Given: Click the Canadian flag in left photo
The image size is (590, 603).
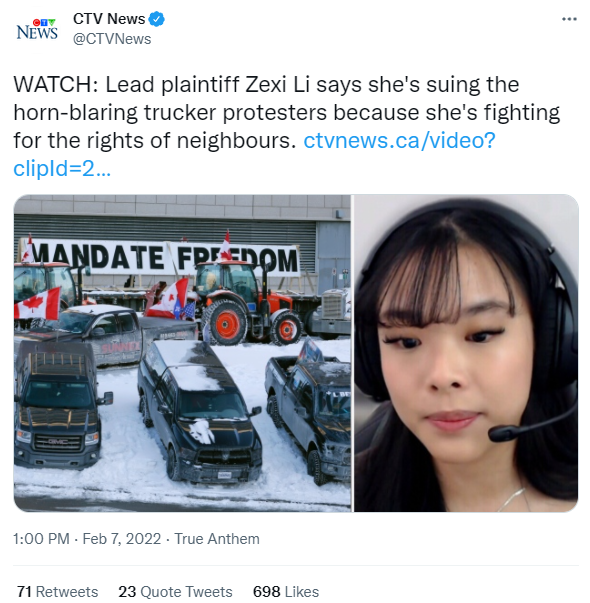Looking at the screenshot, I should click(37, 304).
